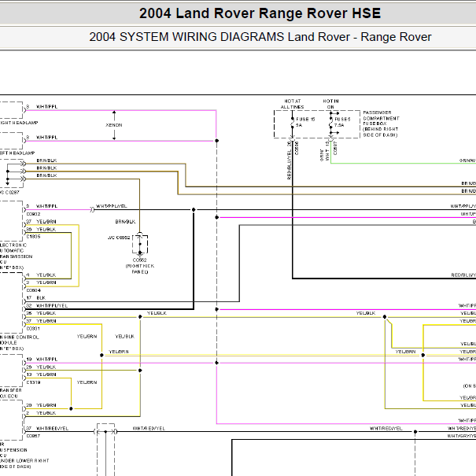Click the 'HOT IN ON' label
This screenshot has width=476, height=476.
click(x=330, y=104)
